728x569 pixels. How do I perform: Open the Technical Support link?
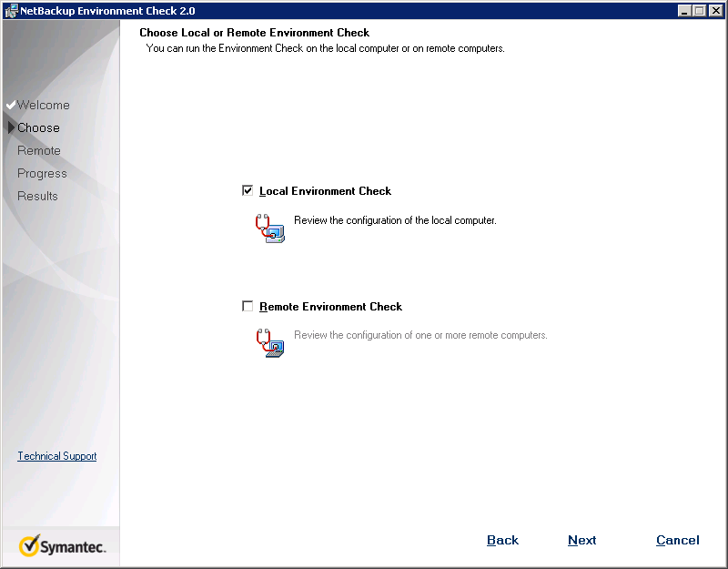57,456
